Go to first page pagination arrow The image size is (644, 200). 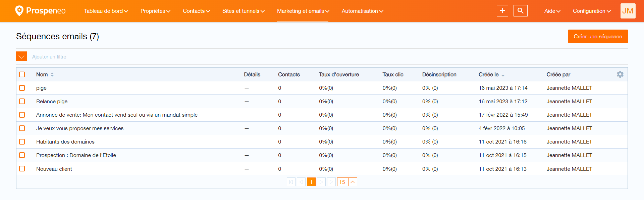291,182
